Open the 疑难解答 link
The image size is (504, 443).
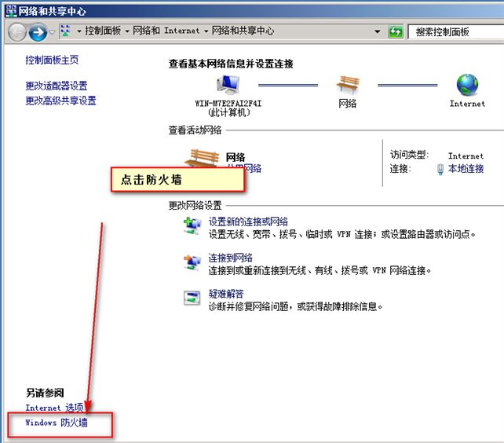pyautogui.click(x=226, y=294)
